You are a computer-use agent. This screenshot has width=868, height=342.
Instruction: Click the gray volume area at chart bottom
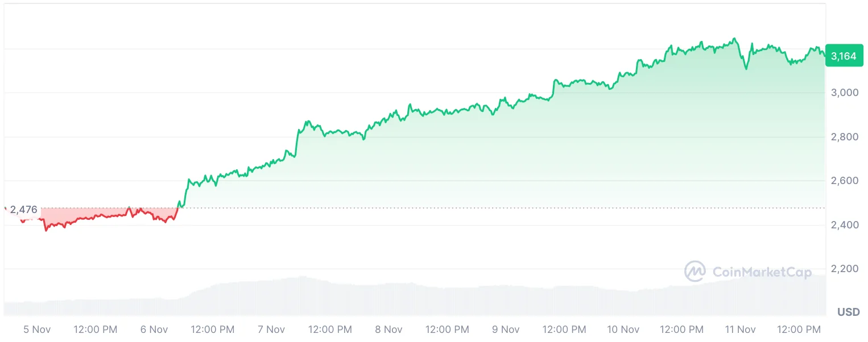[x=398, y=300]
